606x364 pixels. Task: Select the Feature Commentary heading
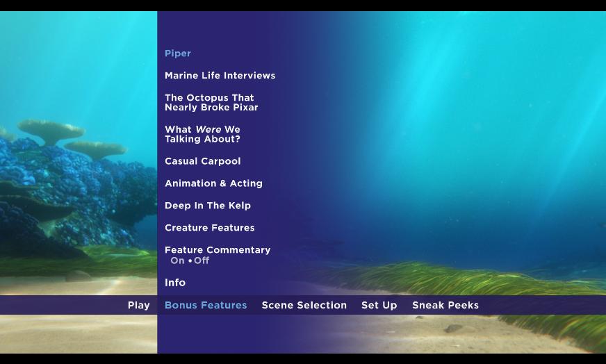coord(218,250)
